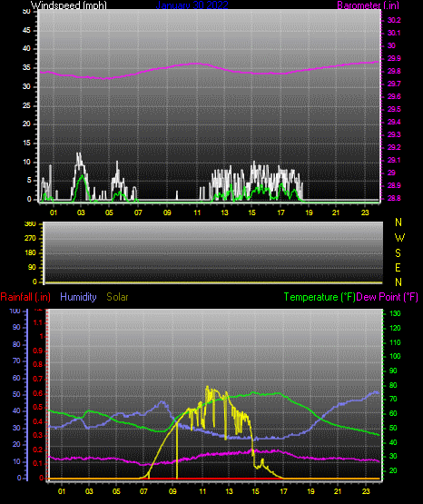This screenshot has width=423, height=504.
Task: Click the 90 humidity axis value
Action: pyautogui.click(x=16, y=327)
